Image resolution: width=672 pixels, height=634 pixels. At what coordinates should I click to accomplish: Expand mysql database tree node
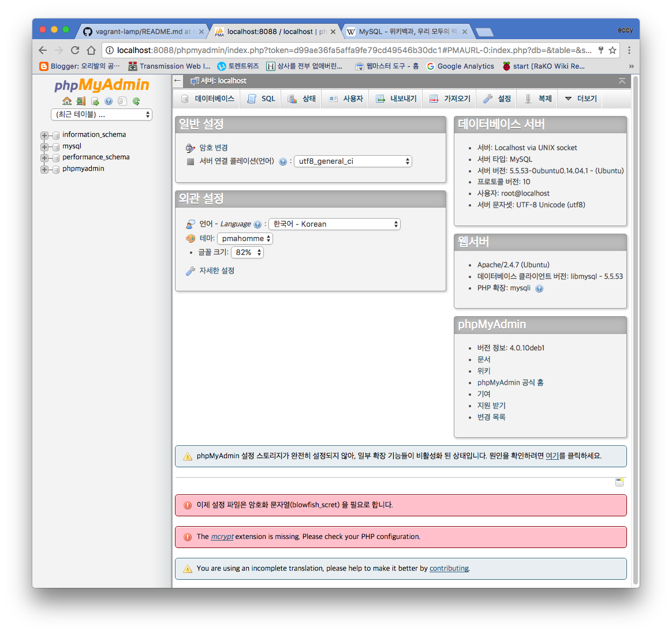pos(44,147)
